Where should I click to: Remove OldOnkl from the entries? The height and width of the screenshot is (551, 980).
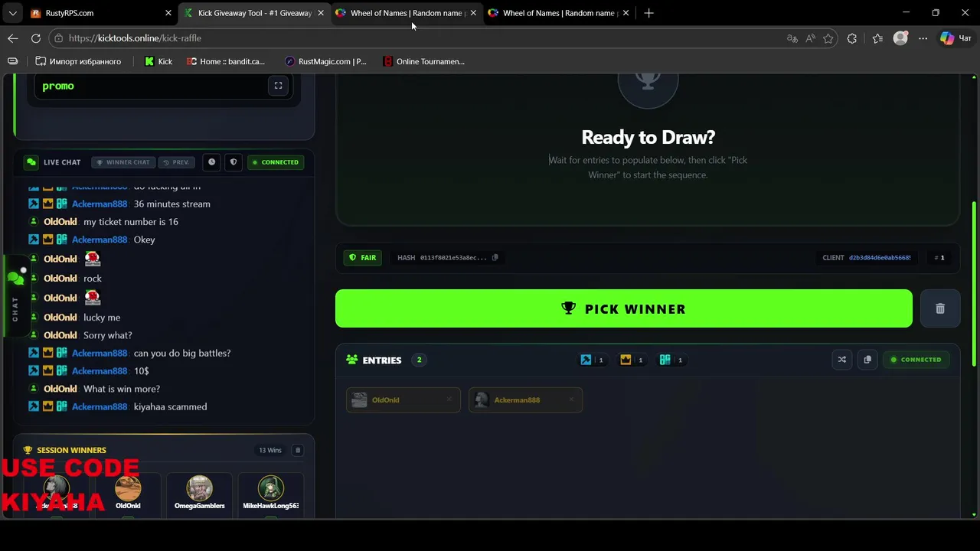point(449,399)
